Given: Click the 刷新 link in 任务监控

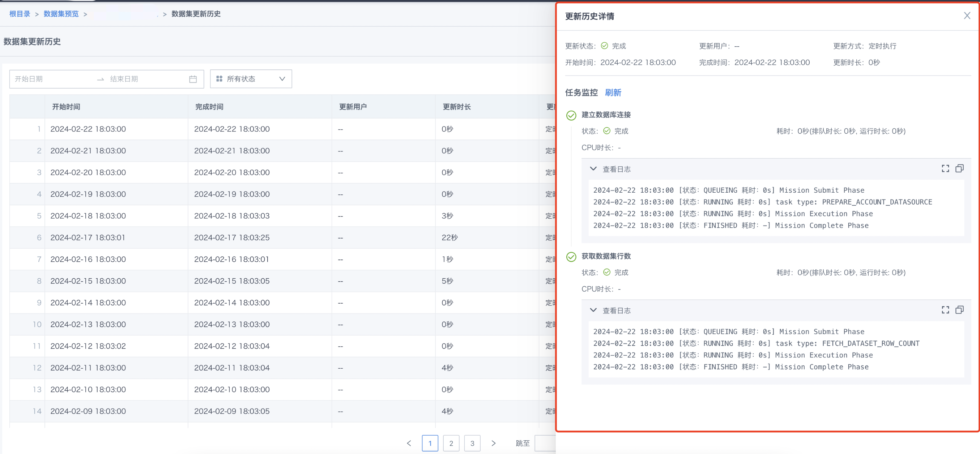Looking at the screenshot, I should 613,93.
